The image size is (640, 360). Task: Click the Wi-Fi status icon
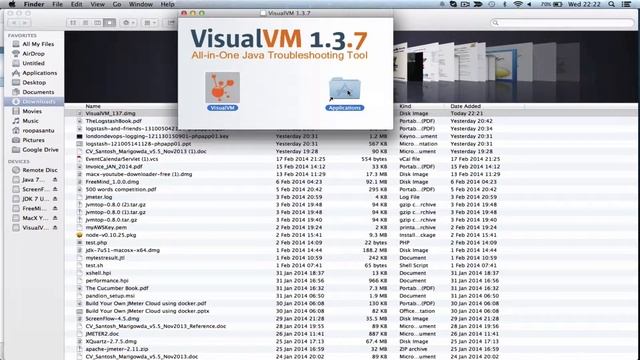coord(518,4)
